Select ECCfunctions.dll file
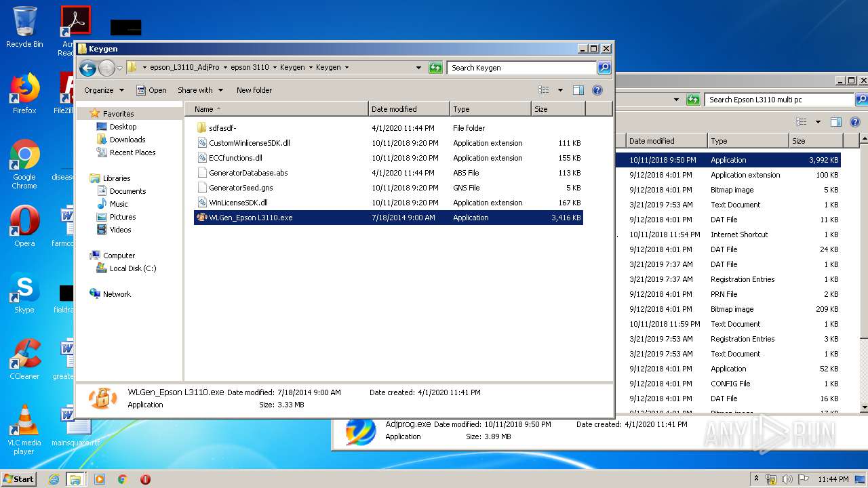This screenshot has width=868, height=488. 388,158
